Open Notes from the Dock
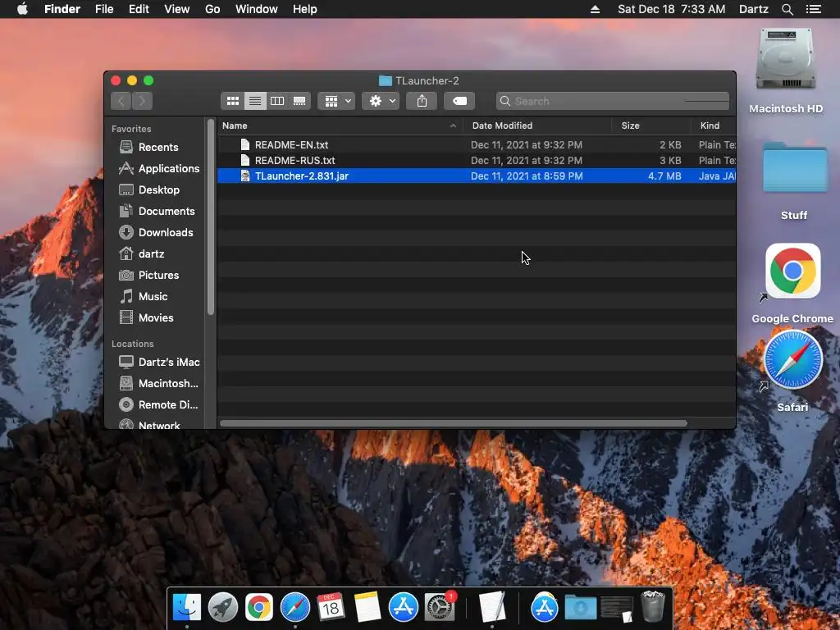The height and width of the screenshot is (630, 840). (367, 607)
